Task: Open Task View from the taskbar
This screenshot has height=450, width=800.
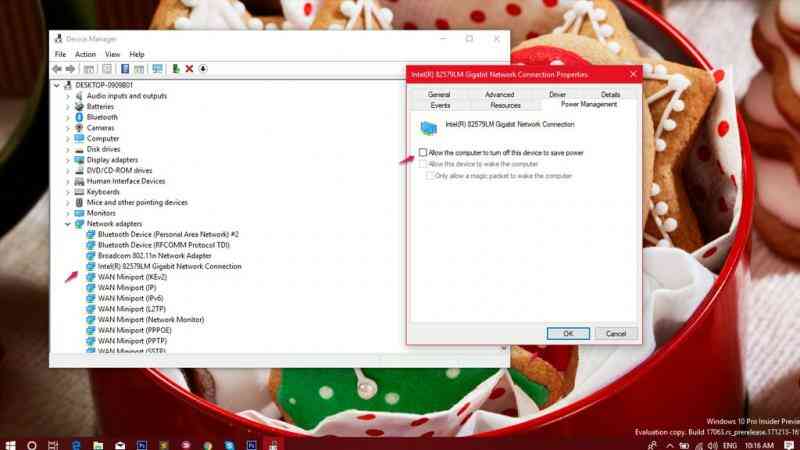Action: (x=53, y=445)
